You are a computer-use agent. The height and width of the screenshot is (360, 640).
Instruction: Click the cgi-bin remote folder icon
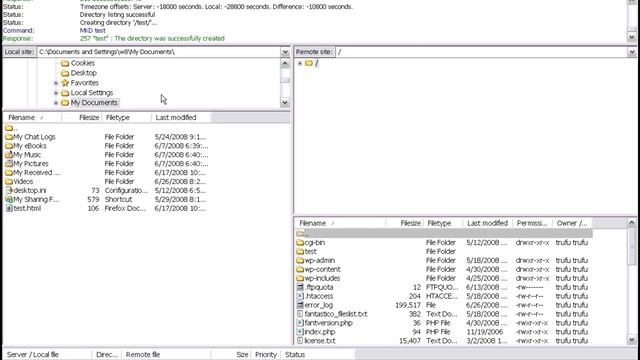(x=300, y=242)
